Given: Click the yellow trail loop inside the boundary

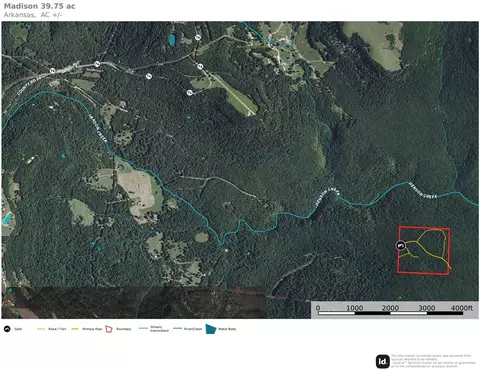Looking at the screenshot, I should pyautogui.click(x=432, y=243).
